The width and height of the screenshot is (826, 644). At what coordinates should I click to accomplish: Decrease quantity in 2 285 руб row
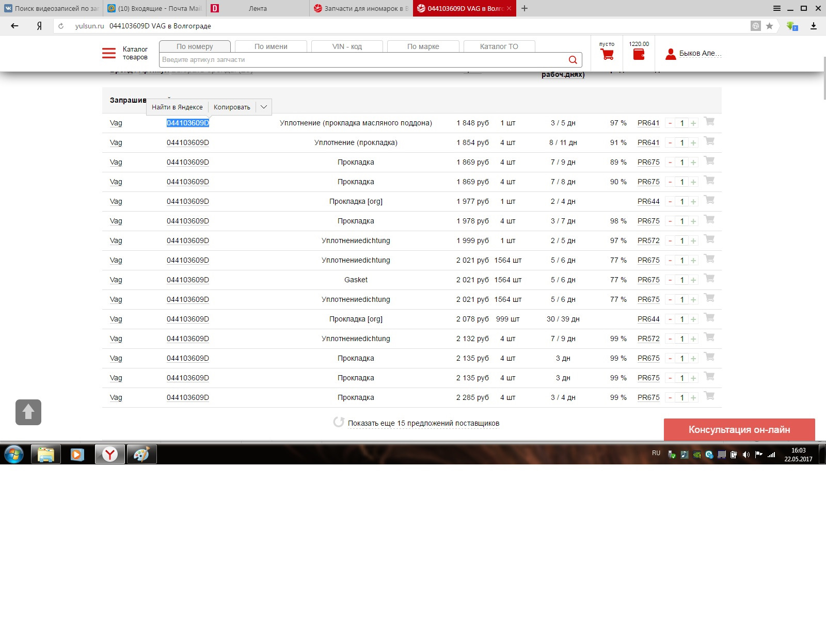point(670,397)
